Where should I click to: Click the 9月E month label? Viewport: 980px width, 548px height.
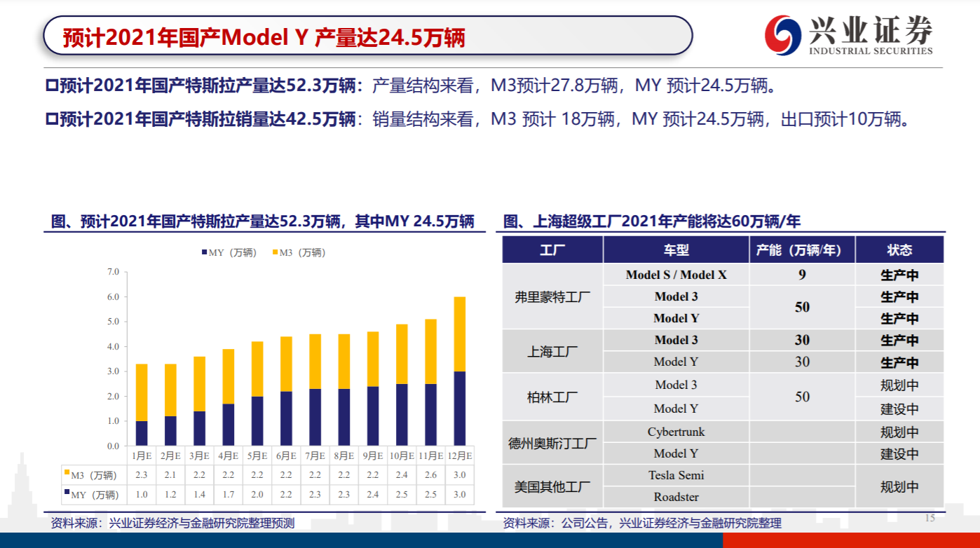373,455
